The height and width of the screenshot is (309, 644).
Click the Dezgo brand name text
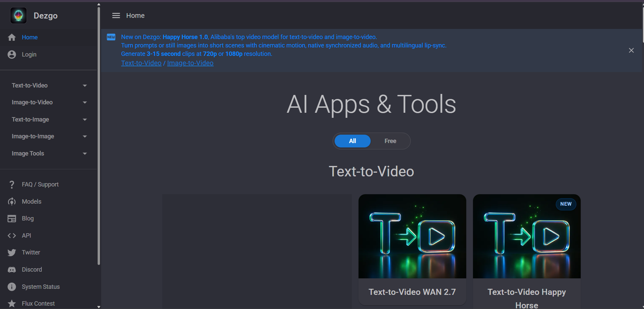[x=45, y=16]
